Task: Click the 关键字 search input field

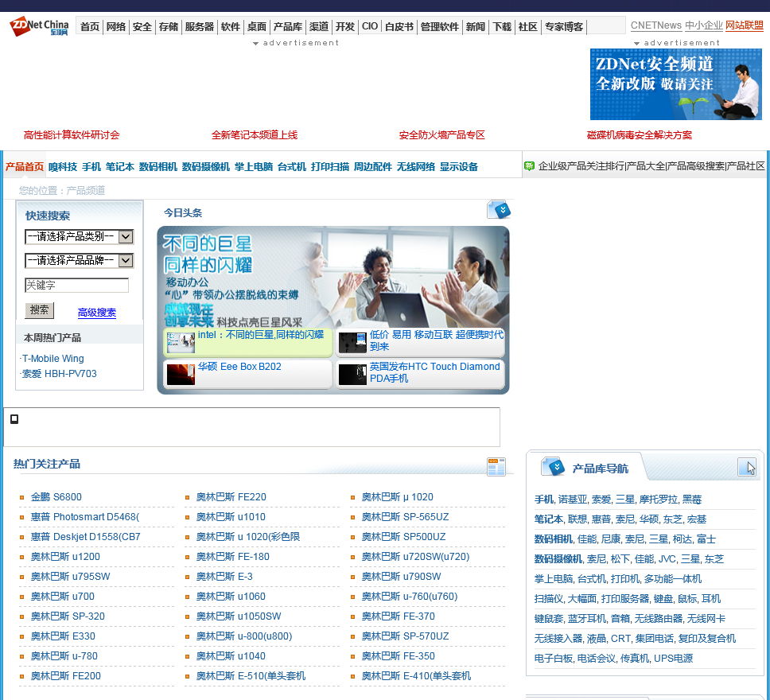Action: click(x=76, y=285)
